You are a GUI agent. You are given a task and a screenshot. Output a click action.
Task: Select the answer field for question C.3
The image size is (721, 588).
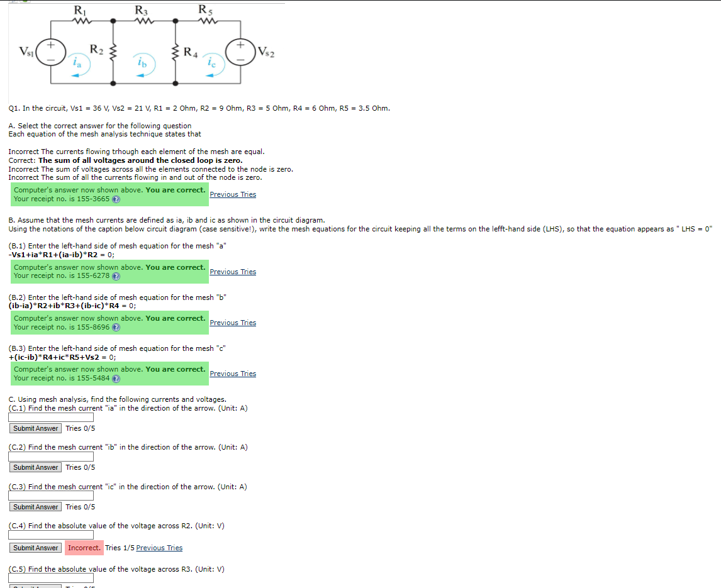click(50, 496)
